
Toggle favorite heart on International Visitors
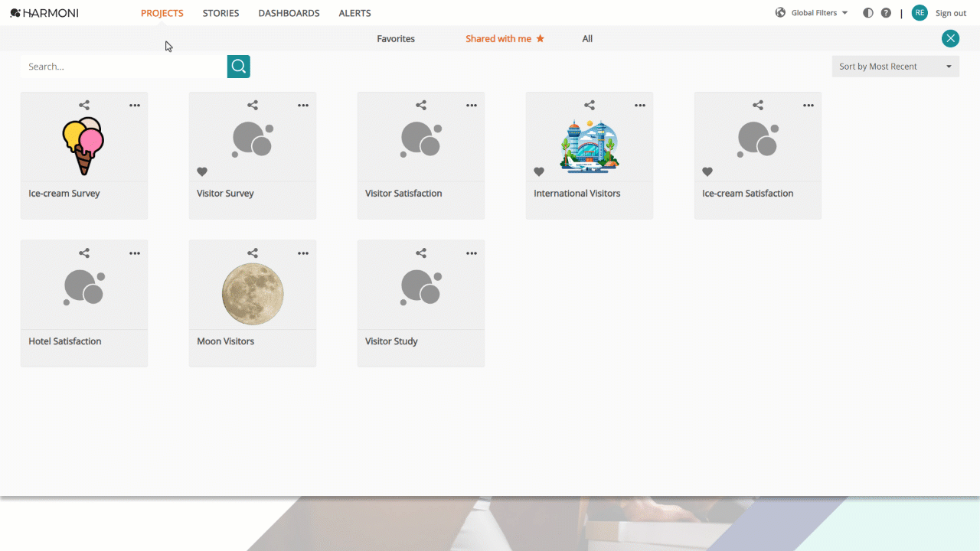coord(539,171)
